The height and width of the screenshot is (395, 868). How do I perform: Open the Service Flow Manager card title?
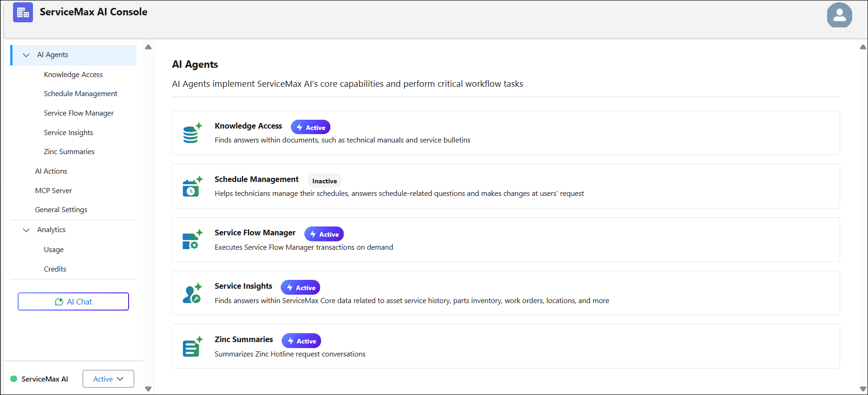click(255, 233)
